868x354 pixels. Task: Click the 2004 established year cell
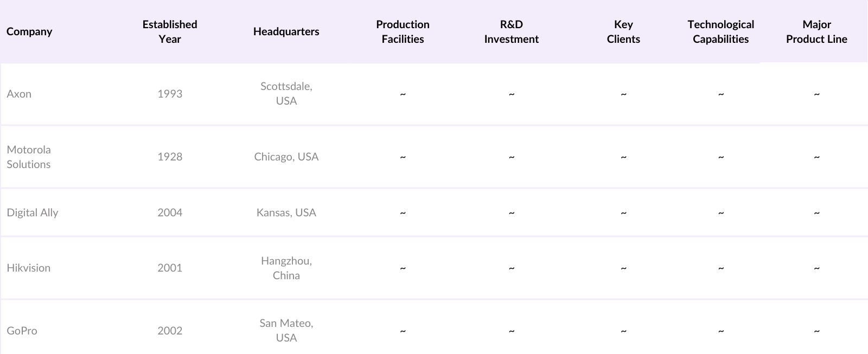pyautogui.click(x=170, y=213)
